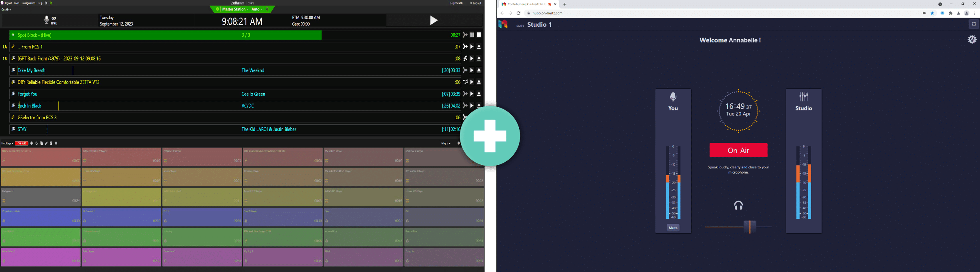Click the Logout link

476,3
